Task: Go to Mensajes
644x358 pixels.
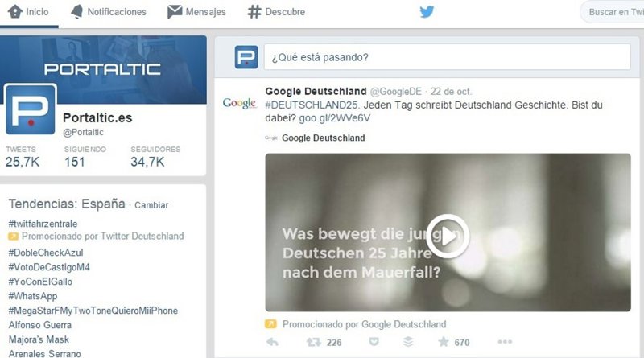Action: coord(196,12)
